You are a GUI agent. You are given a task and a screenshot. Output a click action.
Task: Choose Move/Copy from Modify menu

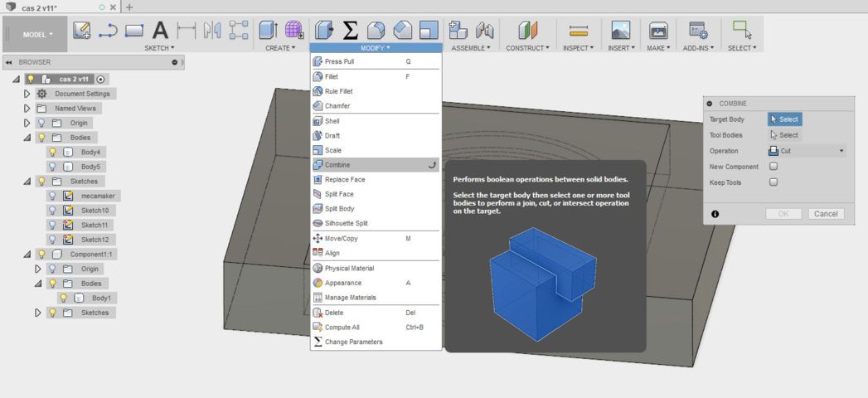pos(376,239)
